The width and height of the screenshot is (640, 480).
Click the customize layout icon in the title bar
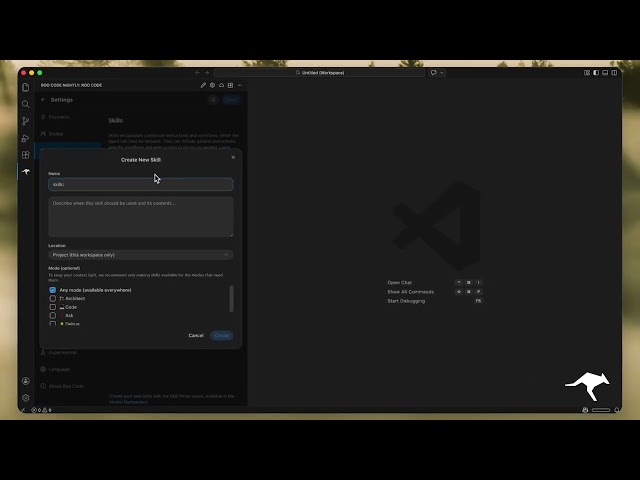(587, 73)
